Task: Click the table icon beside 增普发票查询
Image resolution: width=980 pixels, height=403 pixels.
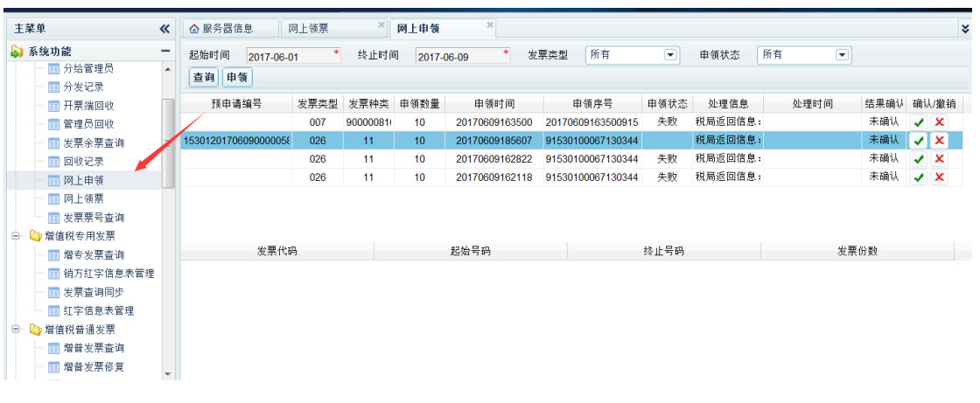Action: 53,347
